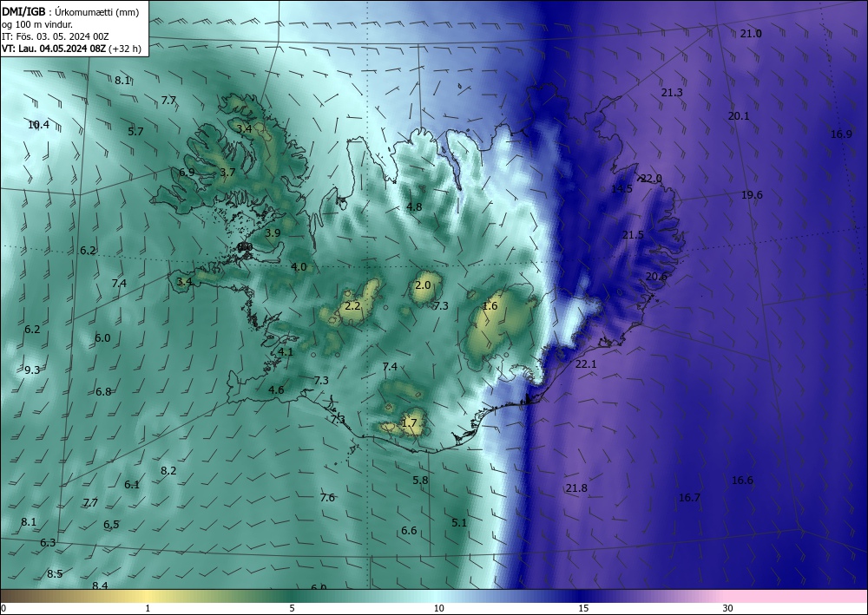Image resolution: width=868 pixels, height=615 pixels.
Task: Click the map value '6.3'
Action: point(48,543)
